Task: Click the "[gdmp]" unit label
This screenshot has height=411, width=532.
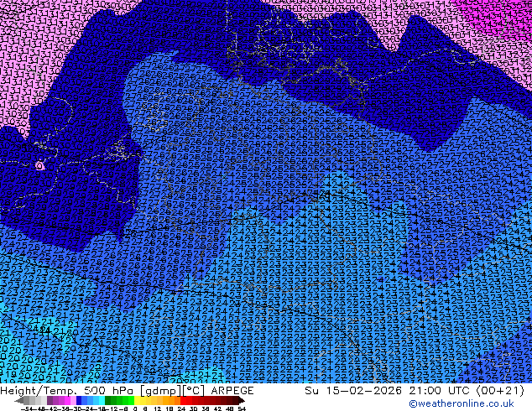Action: point(159,391)
